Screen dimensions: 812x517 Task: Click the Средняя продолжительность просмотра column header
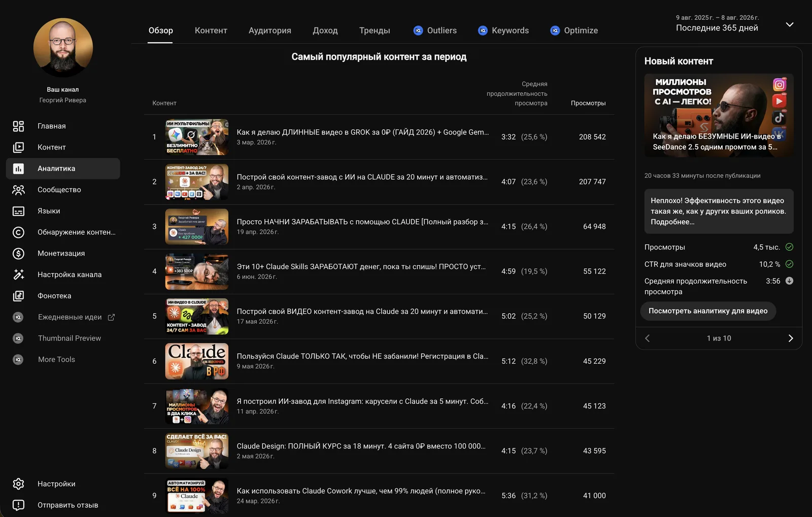pos(517,93)
